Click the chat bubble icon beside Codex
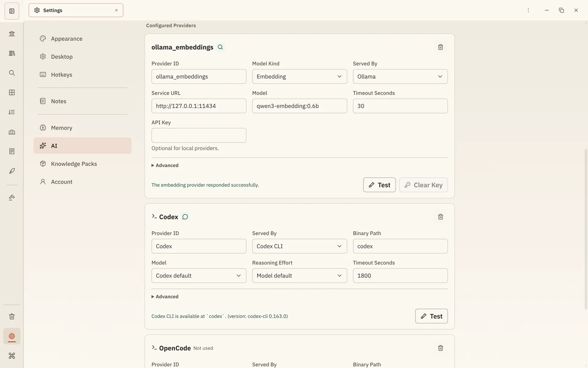 [x=185, y=217]
